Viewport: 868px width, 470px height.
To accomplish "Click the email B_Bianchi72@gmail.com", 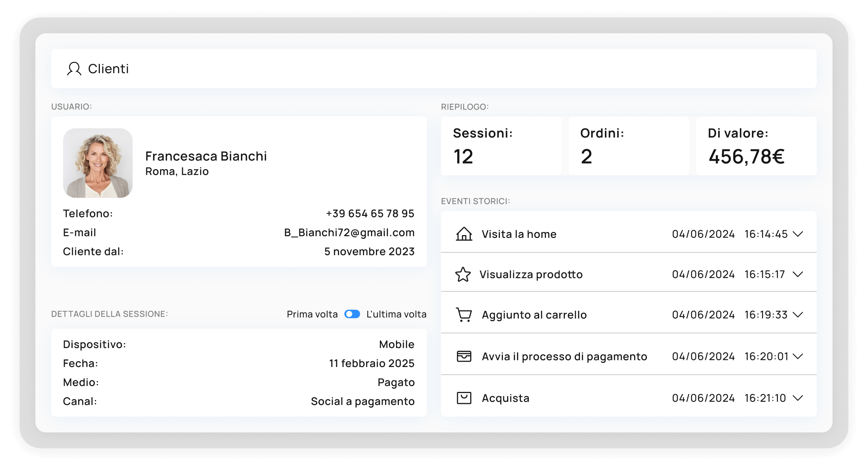I will (x=349, y=232).
